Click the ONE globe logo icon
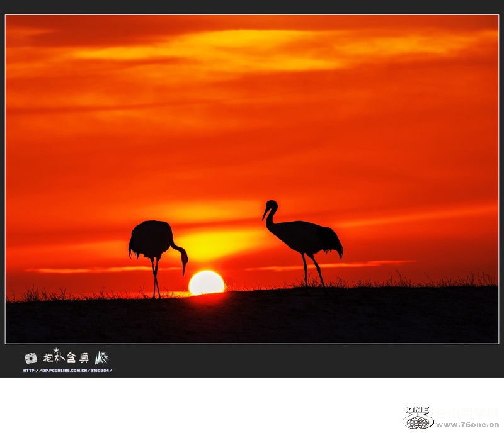The height and width of the screenshot is (433, 504). [418, 418]
